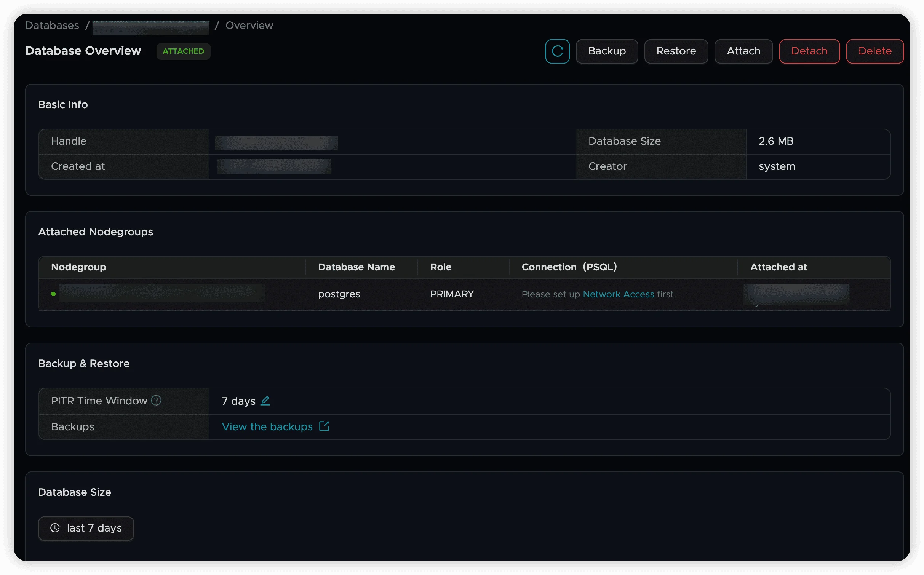
Task: Click the redacted database name breadcrumb
Action: 151,27
